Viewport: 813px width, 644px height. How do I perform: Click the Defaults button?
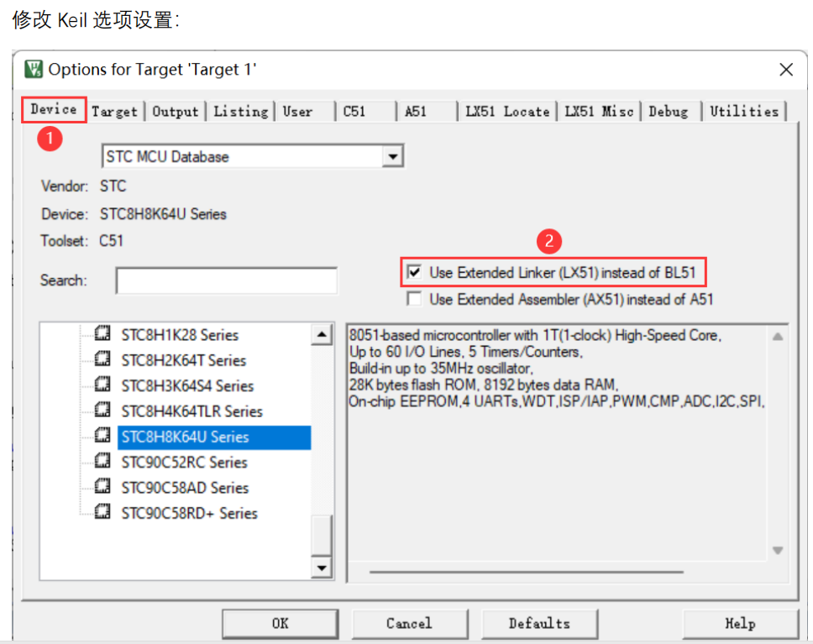(539, 624)
